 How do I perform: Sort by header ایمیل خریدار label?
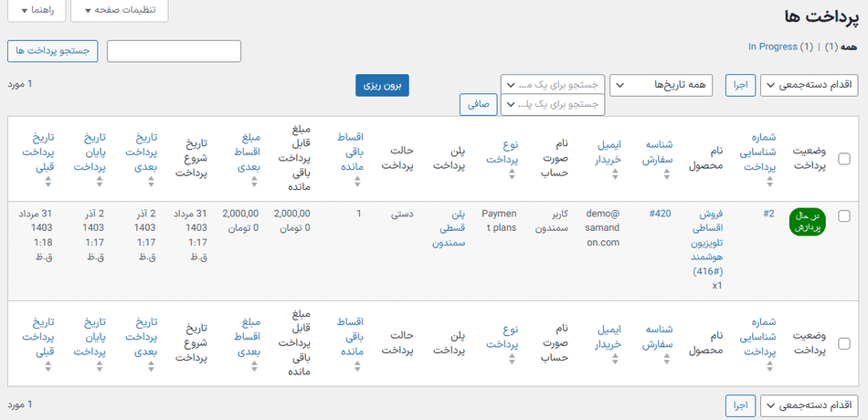(609, 152)
